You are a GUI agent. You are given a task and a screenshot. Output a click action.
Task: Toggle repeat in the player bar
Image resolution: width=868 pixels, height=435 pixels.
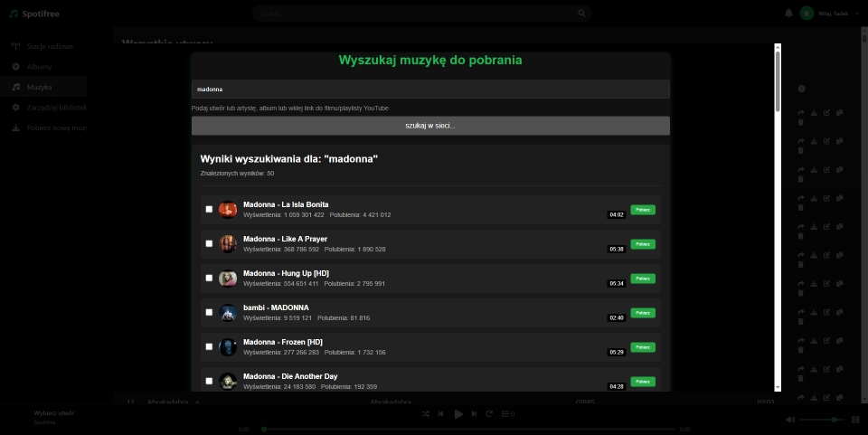(489, 413)
